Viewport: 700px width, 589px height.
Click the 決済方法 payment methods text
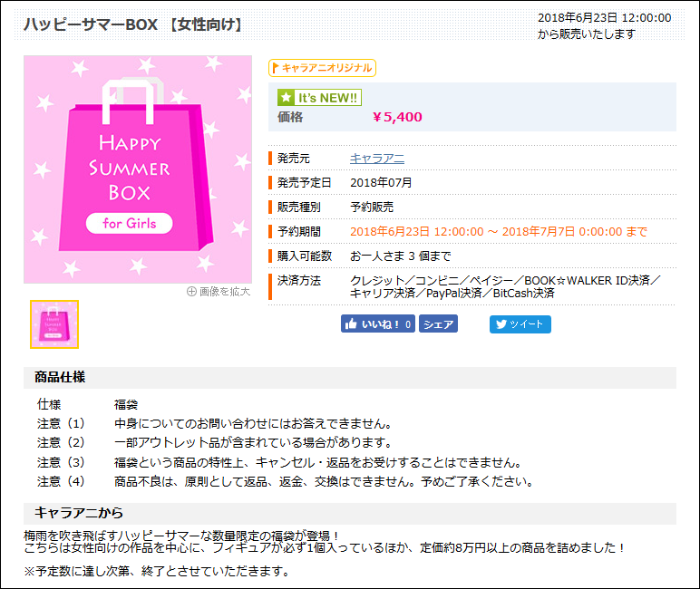pyautogui.click(x=504, y=286)
